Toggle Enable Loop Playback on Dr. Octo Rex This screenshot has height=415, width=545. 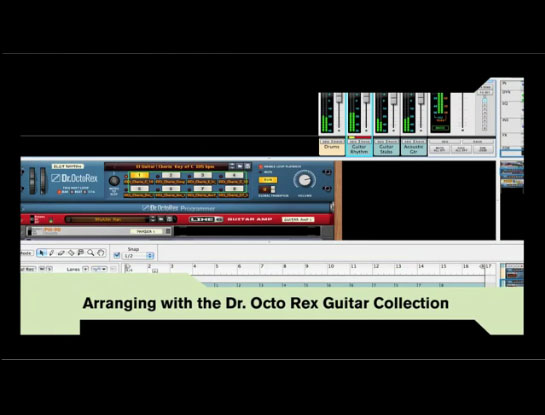(x=260, y=167)
